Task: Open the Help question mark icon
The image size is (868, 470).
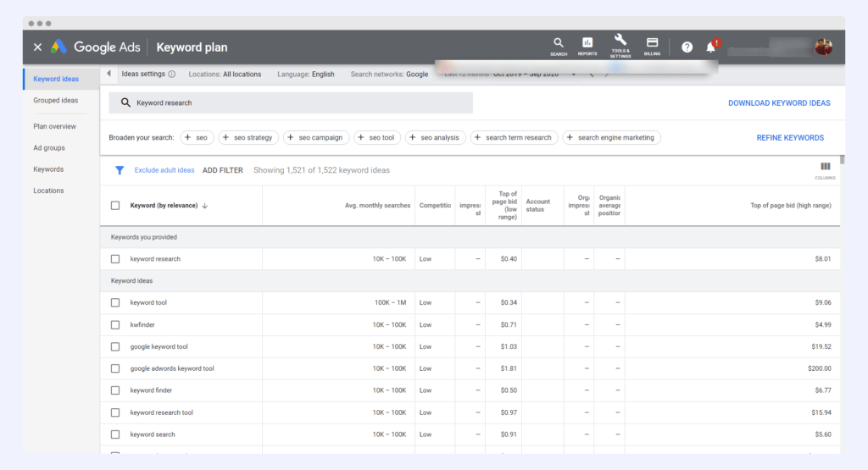Action: [x=687, y=47]
